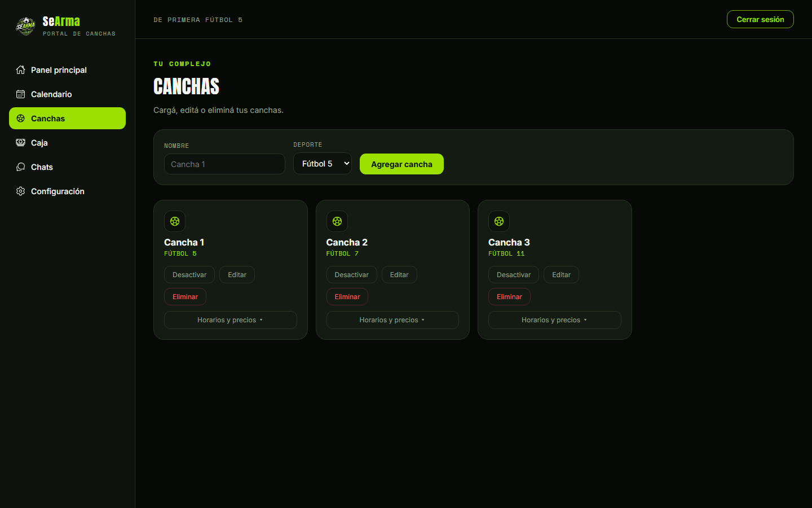The image size is (812, 508).
Task: Click the "DE PRIMERA FÚTBOL 5" header text
Action: [x=198, y=20]
